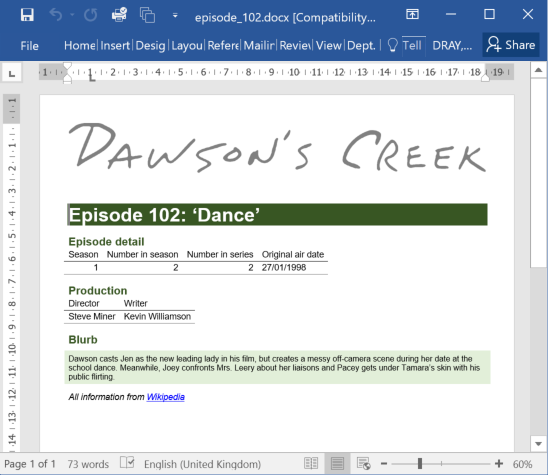Open Ribbon Display Options
This screenshot has height=475, width=548.
point(412,14)
